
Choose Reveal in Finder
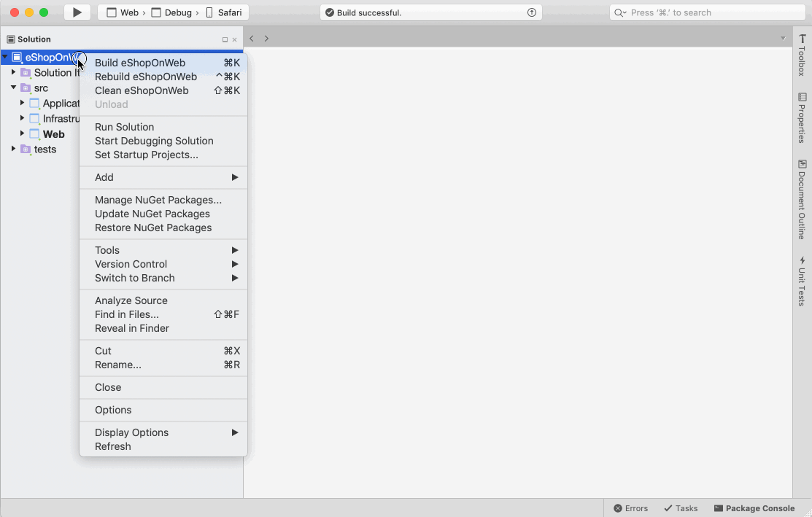point(163,328)
